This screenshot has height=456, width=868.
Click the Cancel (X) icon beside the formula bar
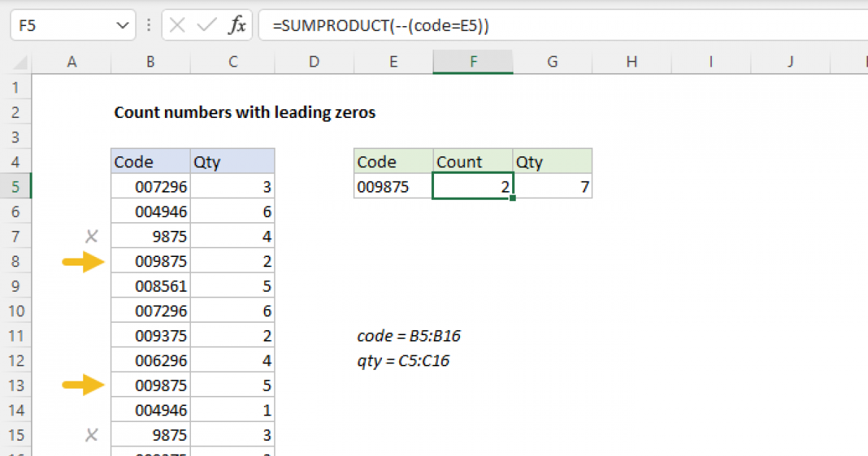tap(176, 24)
